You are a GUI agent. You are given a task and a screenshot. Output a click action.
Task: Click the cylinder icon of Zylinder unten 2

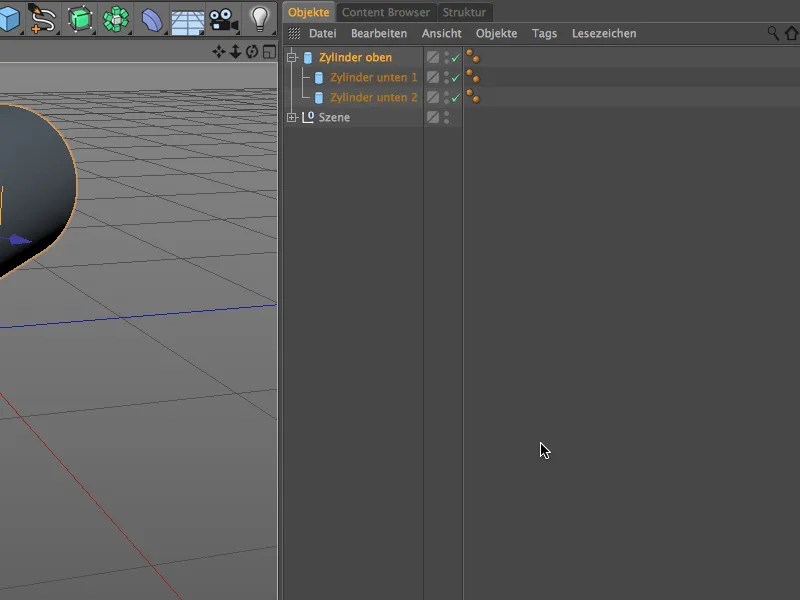pyautogui.click(x=319, y=97)
